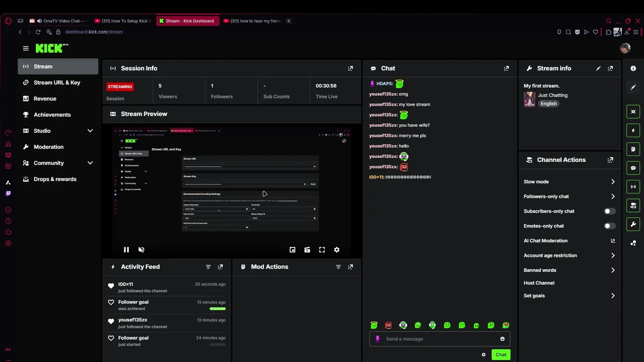Open a new browser tab
644x362 pixels.
pyautogui.click(x=288, y=21)
